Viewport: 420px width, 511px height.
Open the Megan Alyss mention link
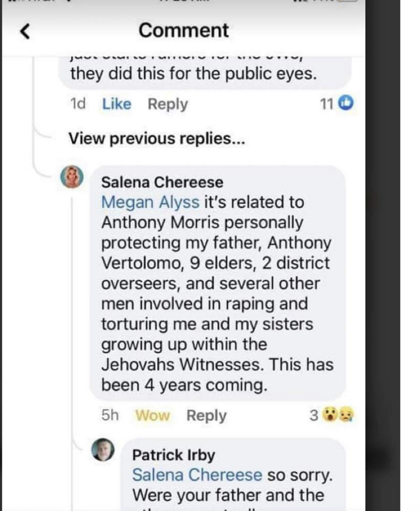coord(150,202)
